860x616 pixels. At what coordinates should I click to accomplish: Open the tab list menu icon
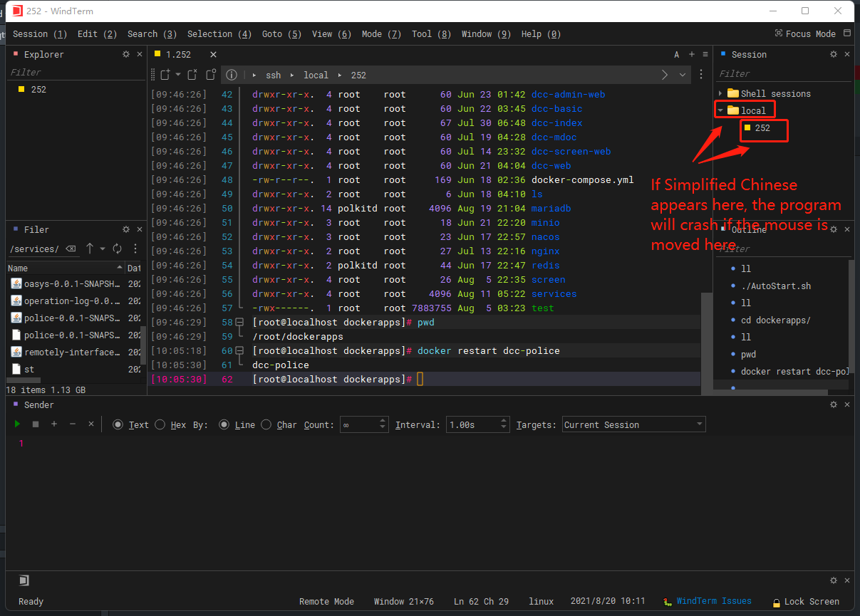click(x=705, y=54)
